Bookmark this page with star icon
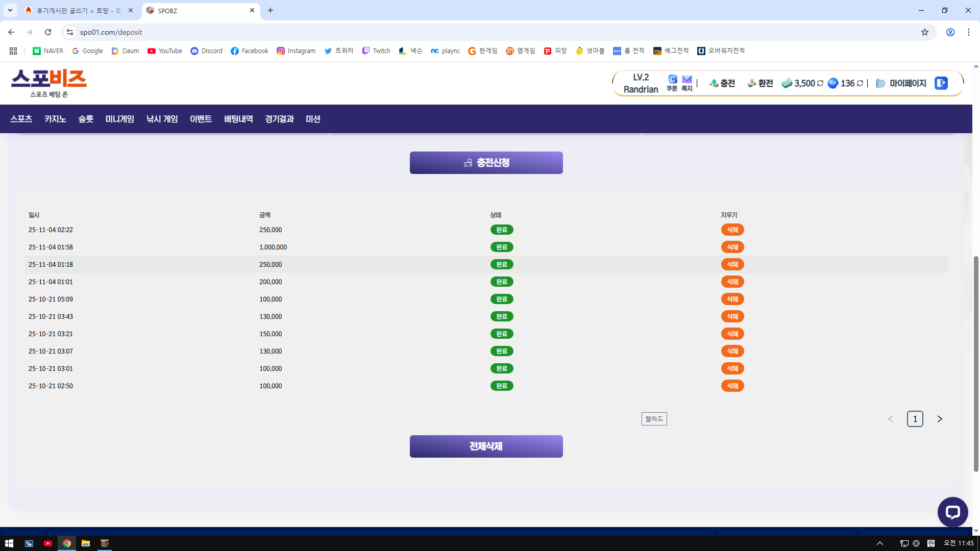Image resolution: width=980 pixels, height=551 pixels. click(924, 32)
